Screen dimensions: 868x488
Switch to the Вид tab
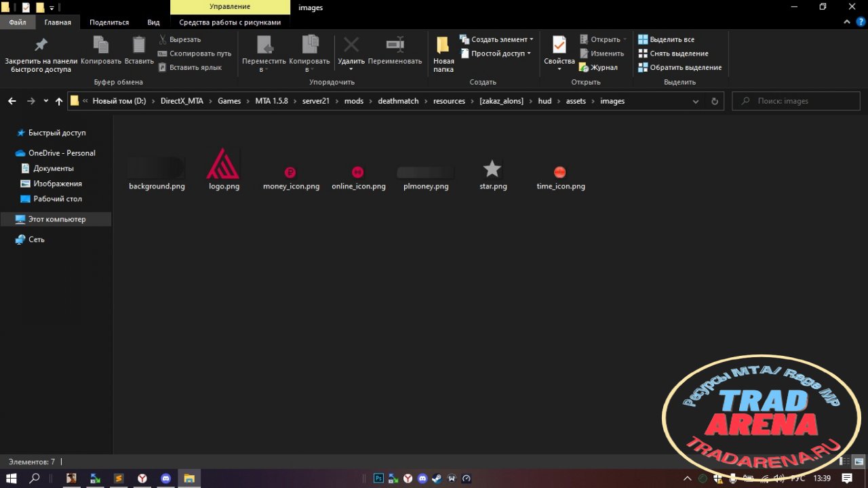(154, 22)
